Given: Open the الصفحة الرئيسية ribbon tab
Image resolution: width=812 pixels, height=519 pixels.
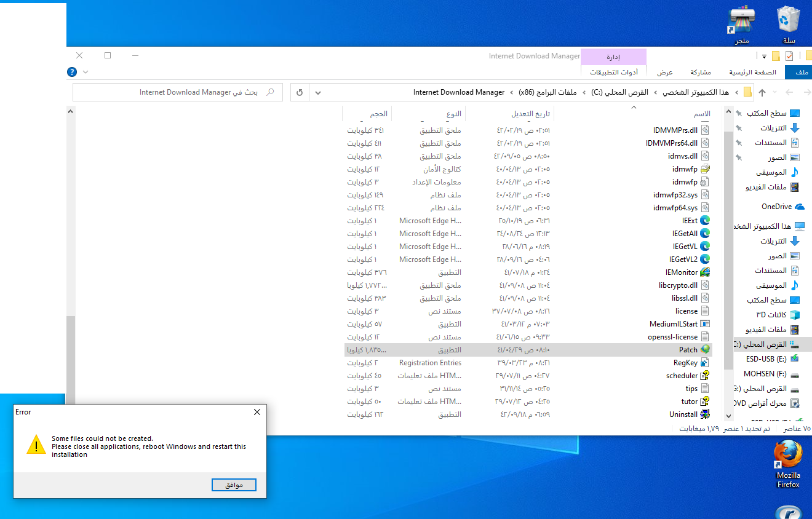Looking at the screenshot, I should pyautogui.click(x=753, y=73).
